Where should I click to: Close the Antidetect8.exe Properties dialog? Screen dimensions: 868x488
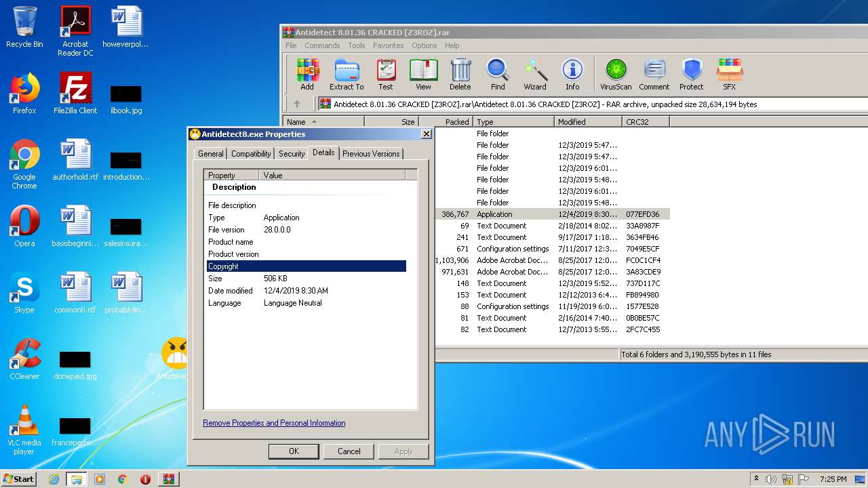pos(426,134)
